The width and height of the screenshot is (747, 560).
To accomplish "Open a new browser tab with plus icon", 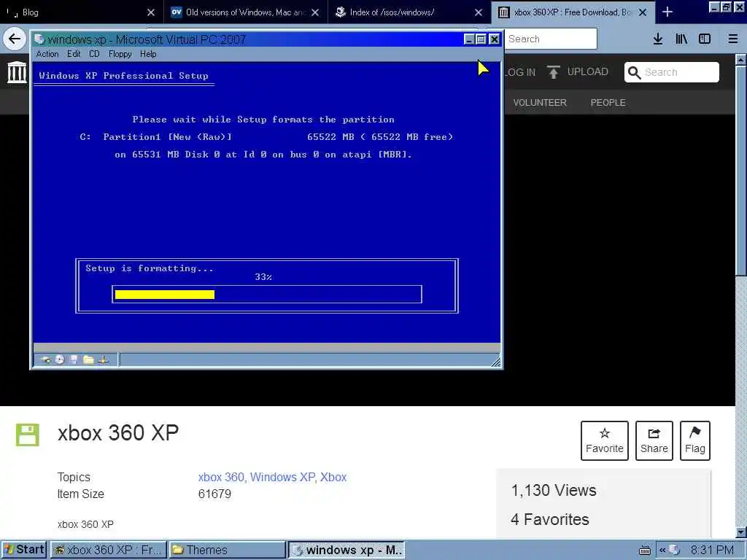I will click(x=667, y=12).
